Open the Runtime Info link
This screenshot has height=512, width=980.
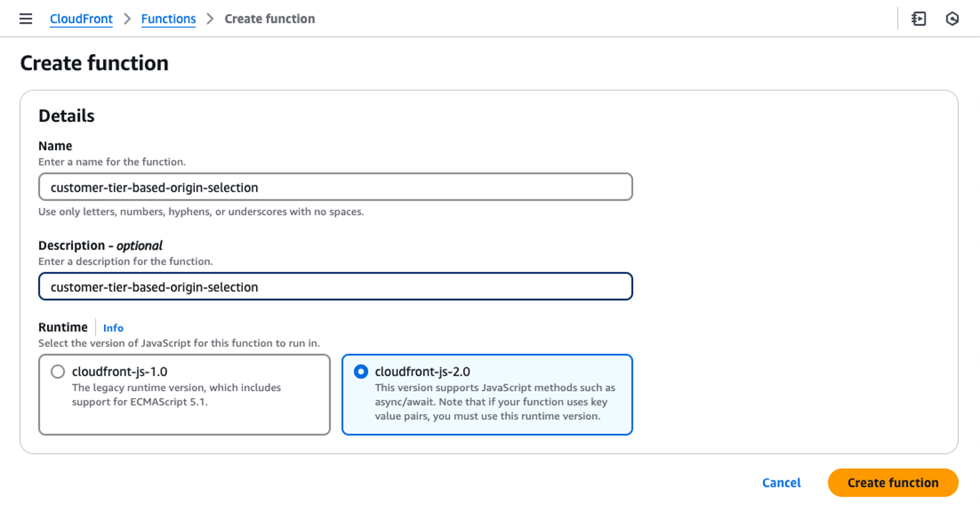(x=113, y=328)
